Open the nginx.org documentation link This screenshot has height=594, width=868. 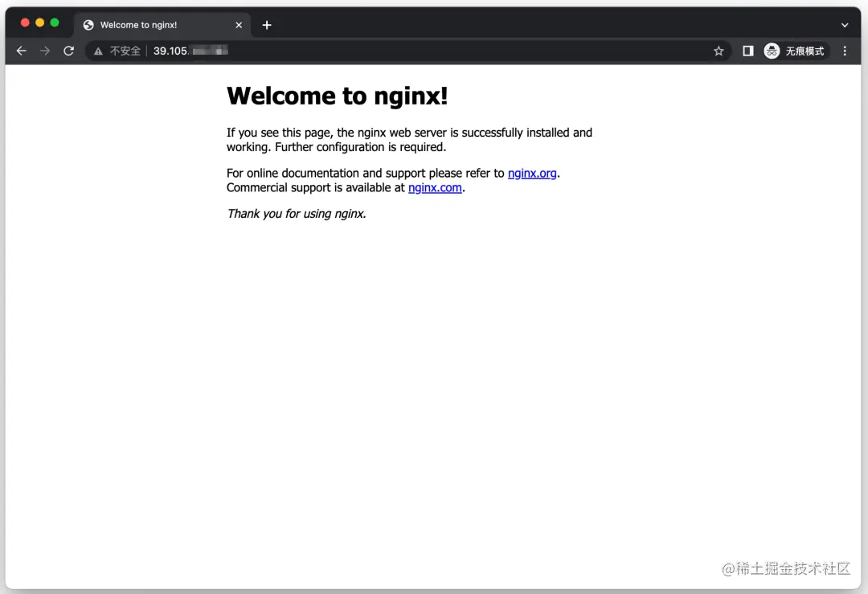click(x=532, y=174)
